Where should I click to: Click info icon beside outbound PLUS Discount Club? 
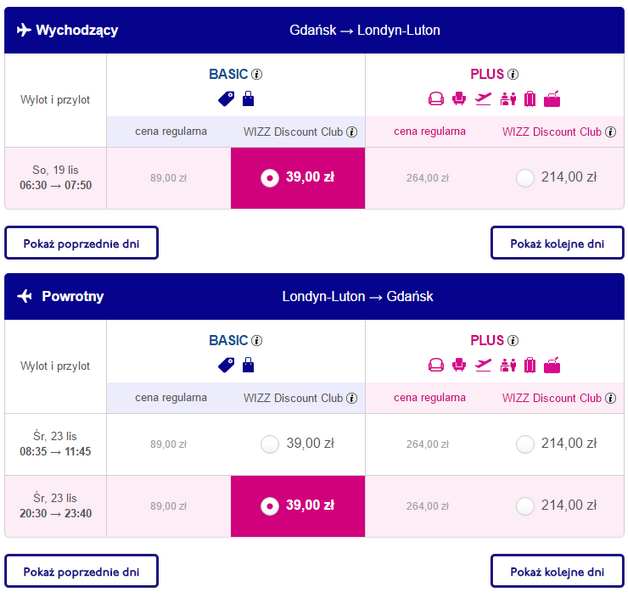pos(610,132)
